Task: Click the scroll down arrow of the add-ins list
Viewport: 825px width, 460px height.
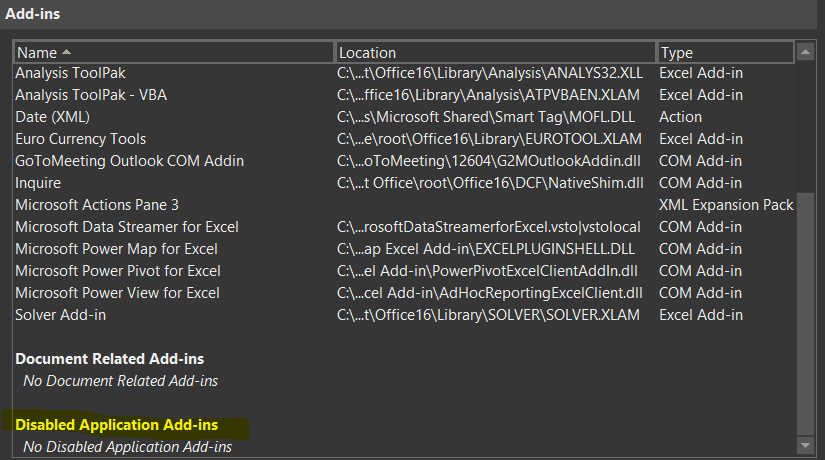Action: 805,446
